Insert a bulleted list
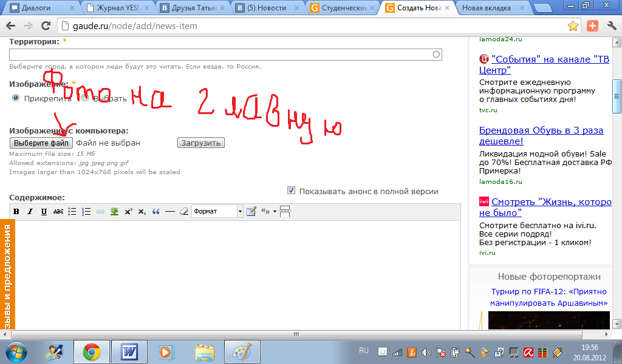Screen dimensions: 622x364 click(72, 212)
